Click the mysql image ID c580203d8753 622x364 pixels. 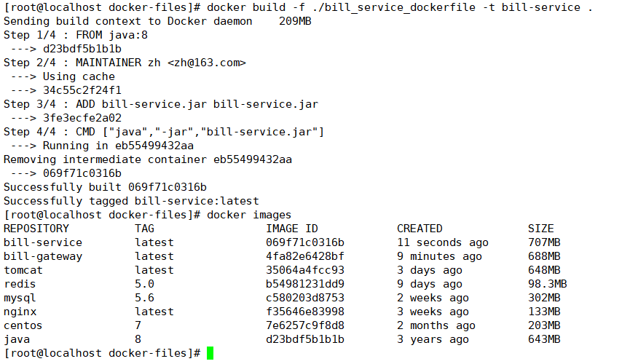[305, 298]
